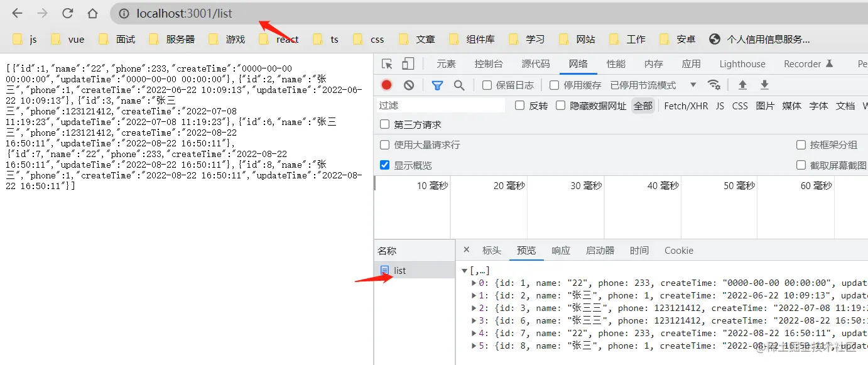Toggle the device toolbar icon
This screenshot has height=365, width=868.
click(x=408, y=63)
